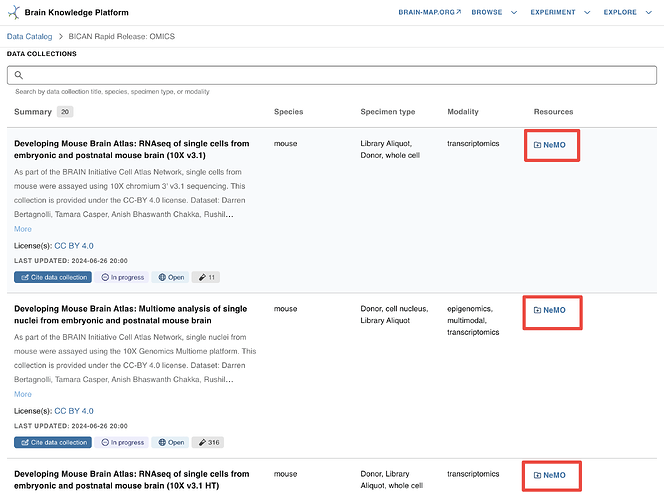This screenshot has height=499, width=664.
Task: Click the specimen count badge showing 11
Action: (x=206, y=277)
